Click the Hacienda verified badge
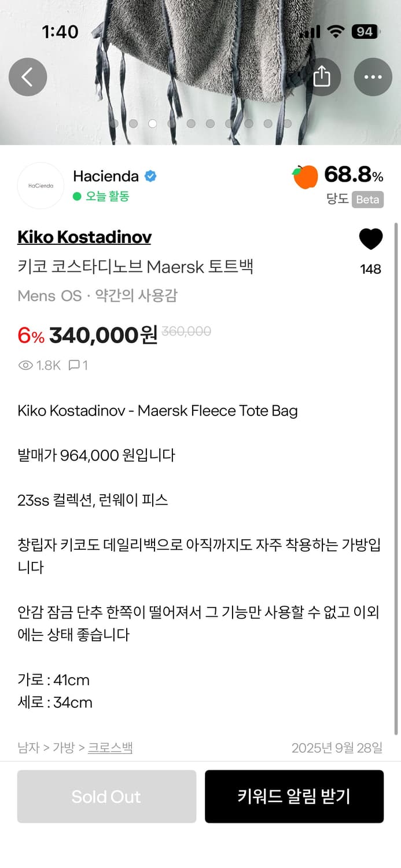This screenshot has width=401, height=868. coord(150,176)
